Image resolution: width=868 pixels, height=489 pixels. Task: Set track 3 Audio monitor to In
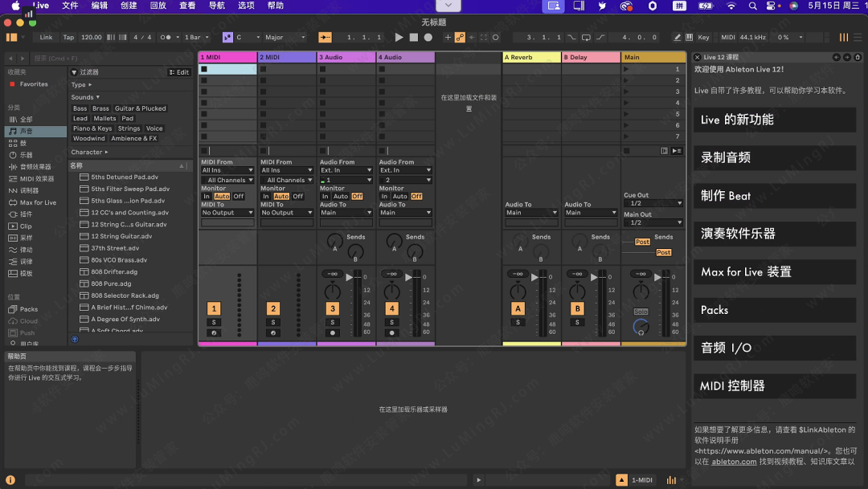click(x=325, y=197)
